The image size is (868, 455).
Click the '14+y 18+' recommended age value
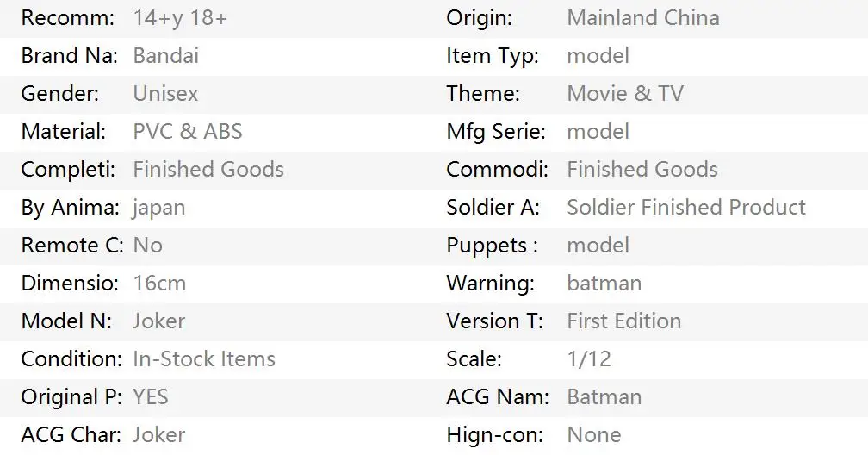[180, 18]
